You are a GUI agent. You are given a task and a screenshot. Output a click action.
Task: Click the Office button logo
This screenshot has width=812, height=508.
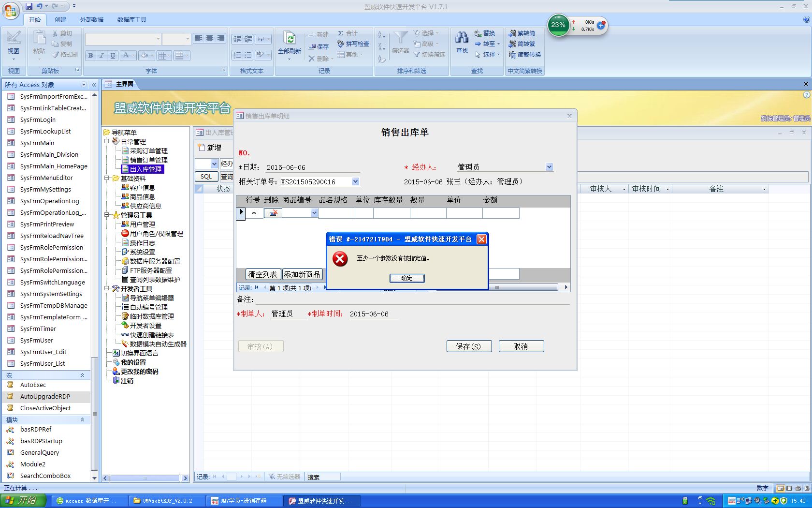pos(11,11)
